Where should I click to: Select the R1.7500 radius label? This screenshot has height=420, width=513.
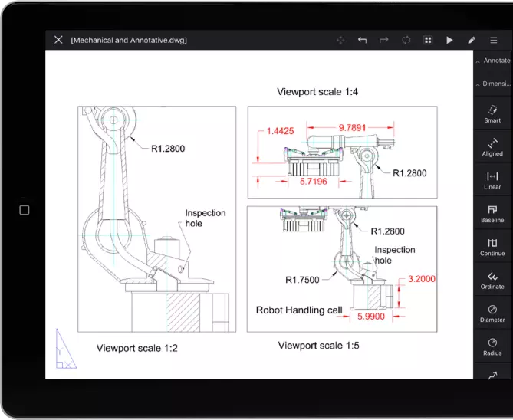click(302, 280)
